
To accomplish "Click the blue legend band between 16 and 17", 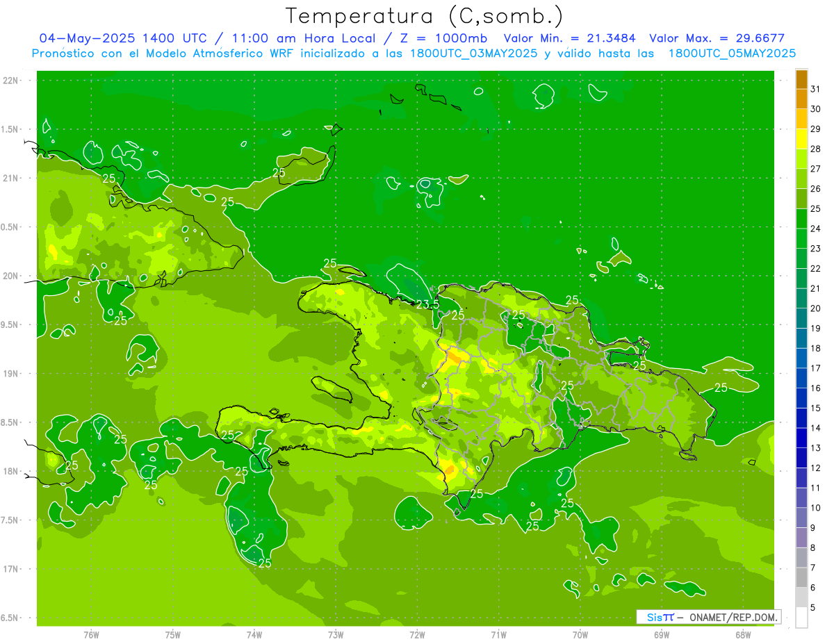I will [801, 378].
